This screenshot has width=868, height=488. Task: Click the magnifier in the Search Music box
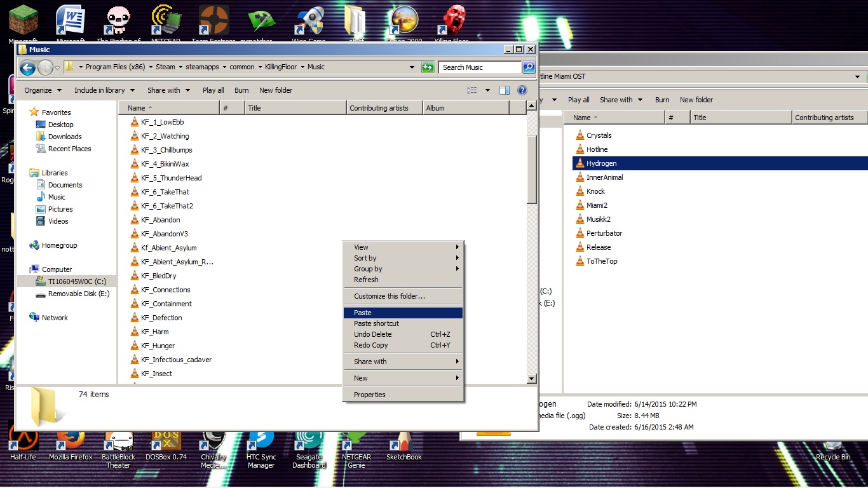click(528, 67)
